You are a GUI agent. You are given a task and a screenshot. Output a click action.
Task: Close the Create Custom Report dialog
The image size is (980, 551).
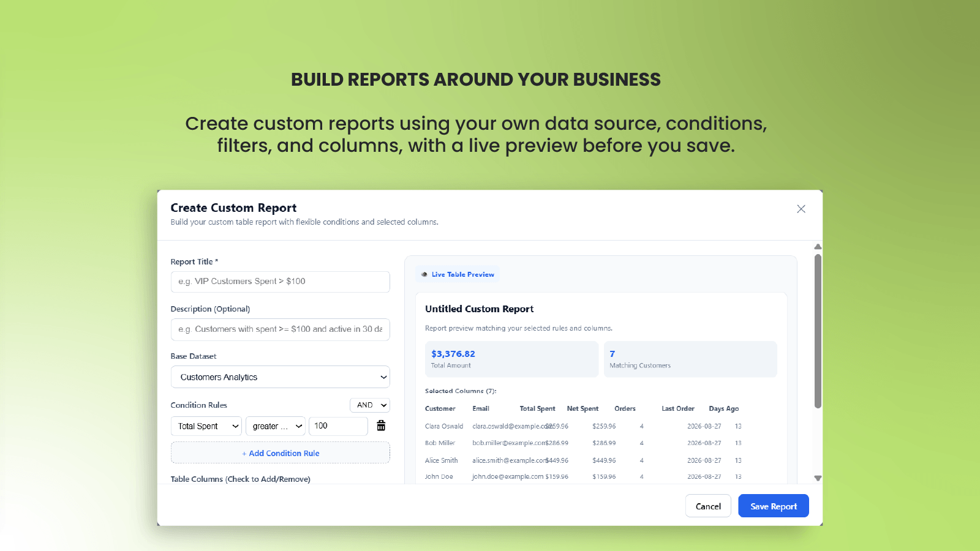tap(801, 209)
